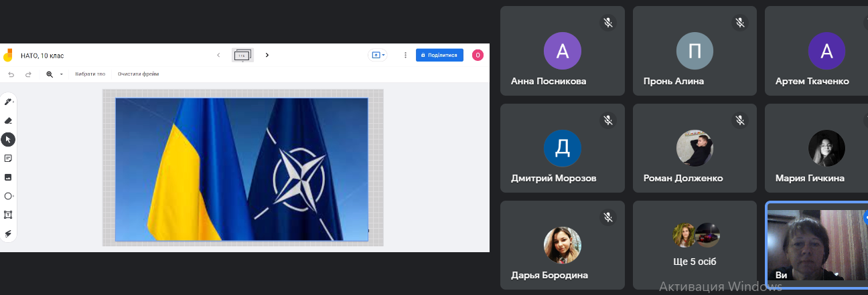Click the name 'Артем Ткаченко'
Viewport: 868px width, 295px height.
812,81
